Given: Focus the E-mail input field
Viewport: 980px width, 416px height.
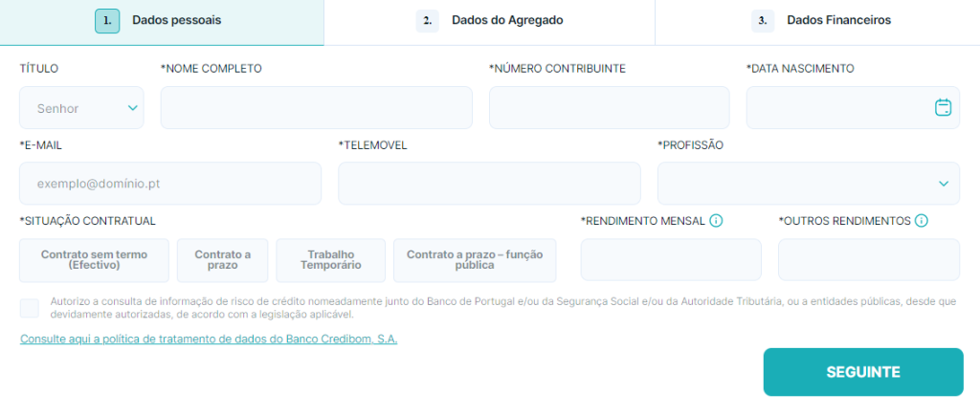Looking at the screenshot, I should (170, 184).
